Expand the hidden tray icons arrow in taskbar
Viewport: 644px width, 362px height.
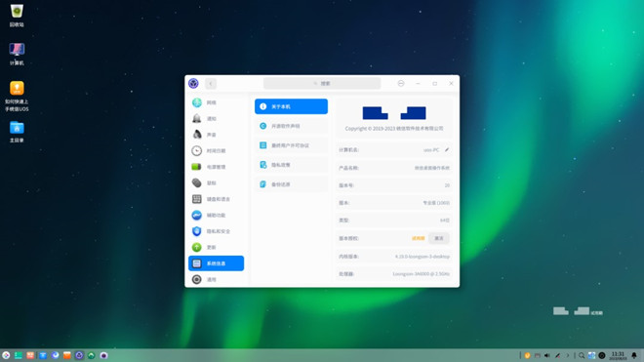(x=568, y=355)
